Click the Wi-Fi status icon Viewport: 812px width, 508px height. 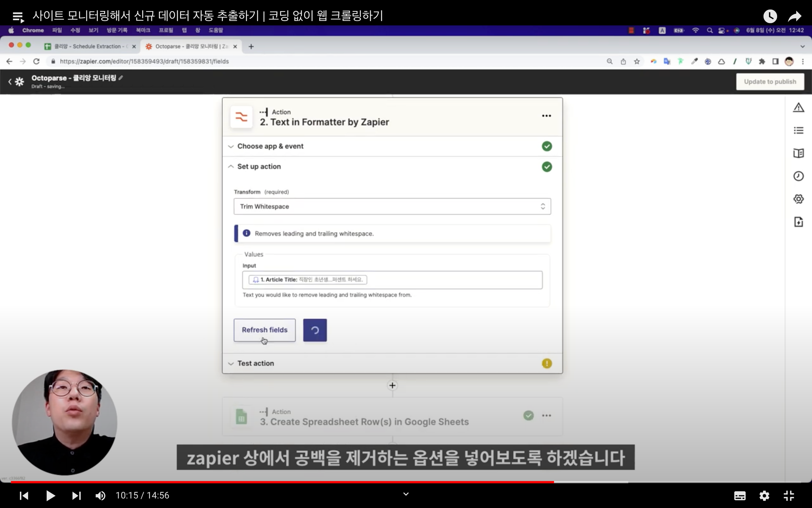(x=695, y=30)
